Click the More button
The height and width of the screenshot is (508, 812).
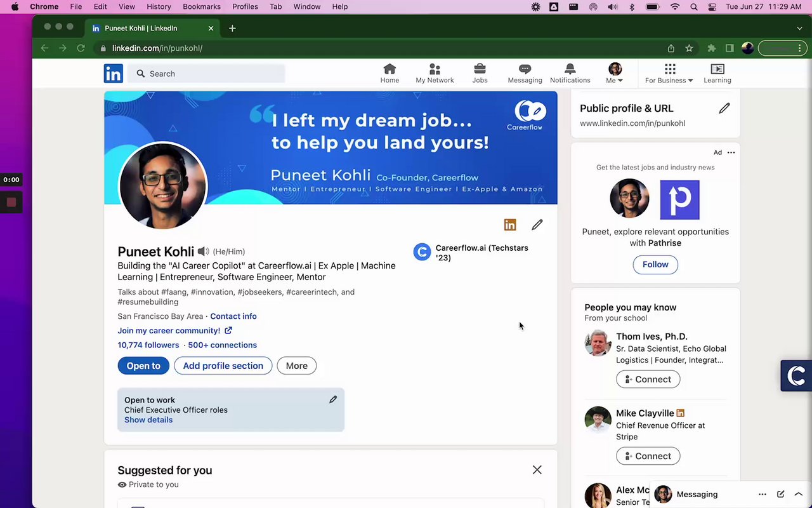point(297,366)
